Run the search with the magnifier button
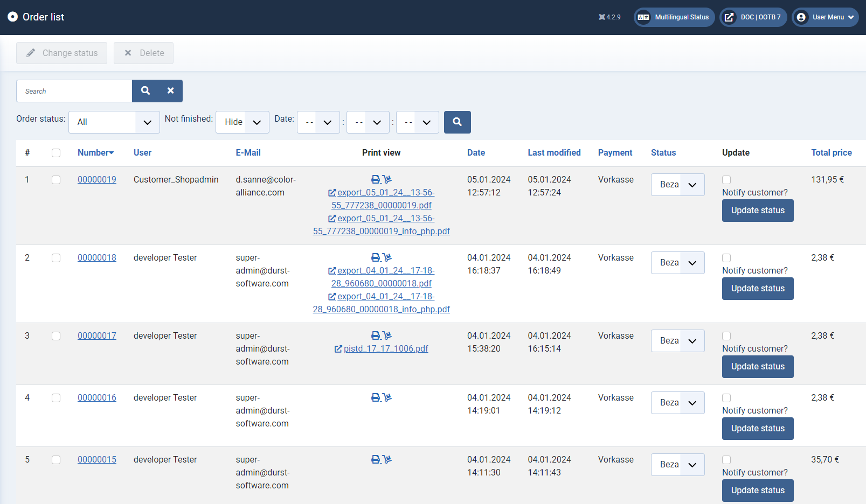The width and height of the screenshot is (866, 504). tap(146, 91)
